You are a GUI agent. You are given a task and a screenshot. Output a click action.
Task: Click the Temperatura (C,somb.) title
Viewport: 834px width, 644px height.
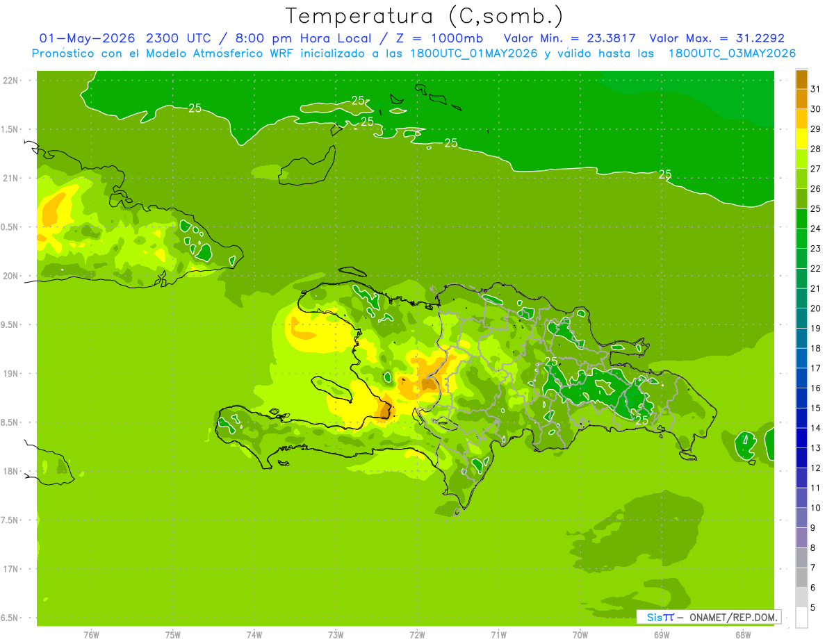click(x=425, y=16)
